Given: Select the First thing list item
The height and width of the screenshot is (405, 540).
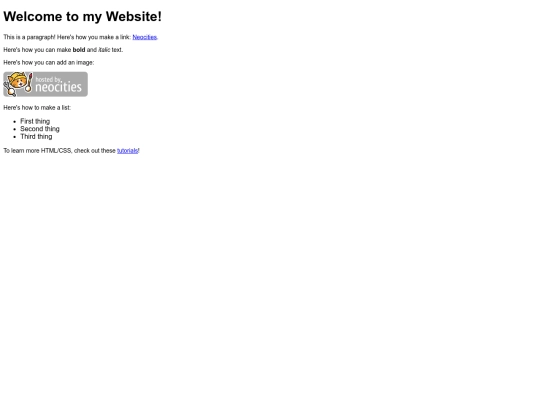Looking at the screenshot, I should click(35, 121).
